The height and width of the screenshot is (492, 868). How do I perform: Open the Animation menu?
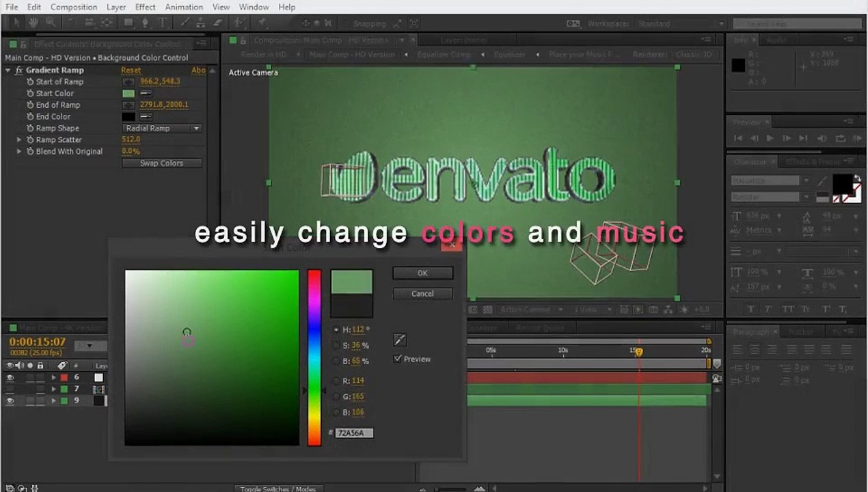183,7
